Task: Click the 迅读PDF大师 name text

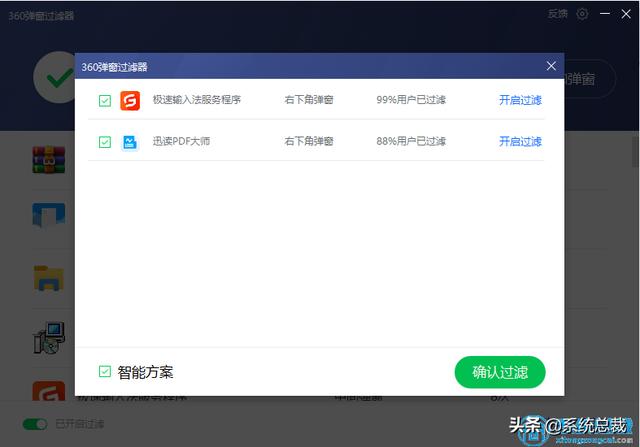Action: [181, 142]
